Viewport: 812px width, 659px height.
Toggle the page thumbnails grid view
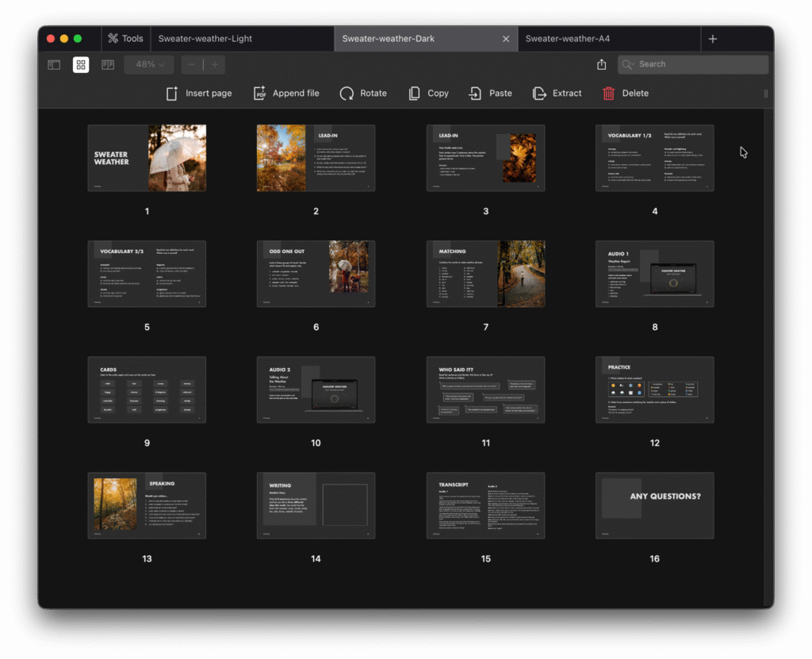coord(81,65)
